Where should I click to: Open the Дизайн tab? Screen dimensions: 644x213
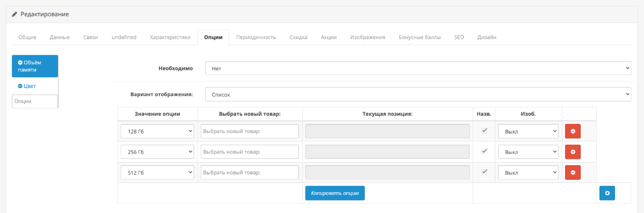487,37
